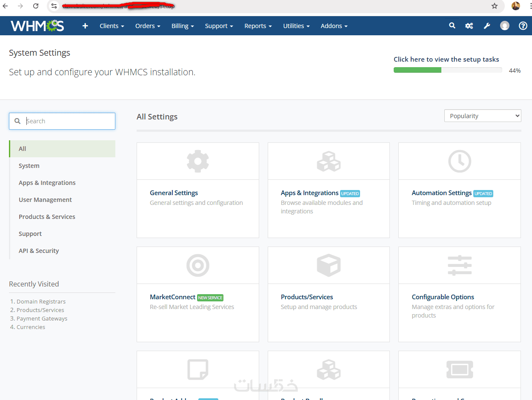Open Configurable Options link
This screenshot has height=400, width=532.
(443, 297)
